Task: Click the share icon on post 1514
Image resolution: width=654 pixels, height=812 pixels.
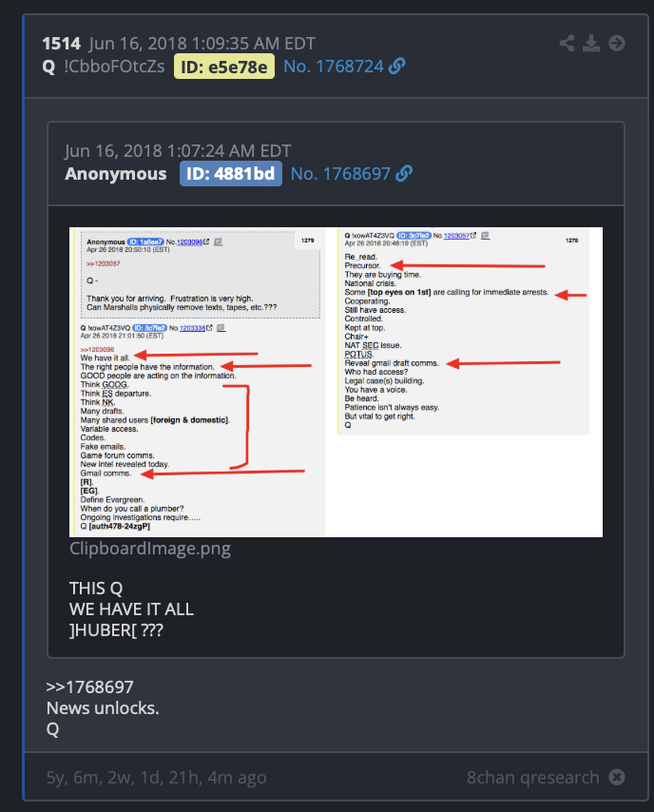Action: 567,43
